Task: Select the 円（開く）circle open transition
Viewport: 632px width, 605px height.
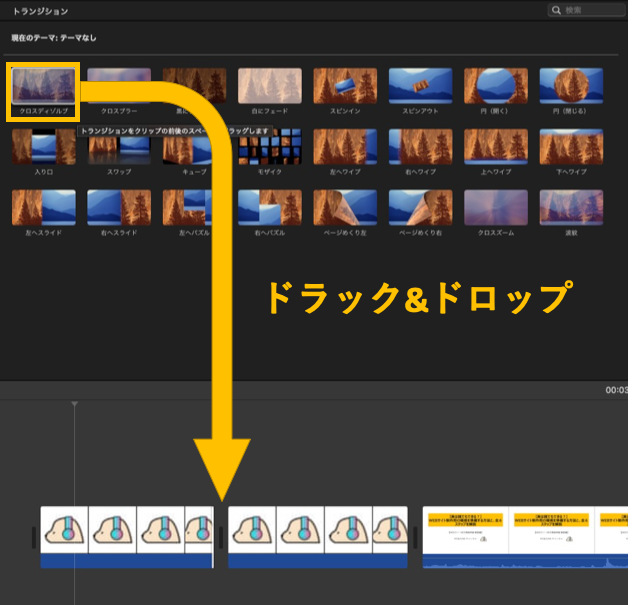Action: (x=496, y=85)
